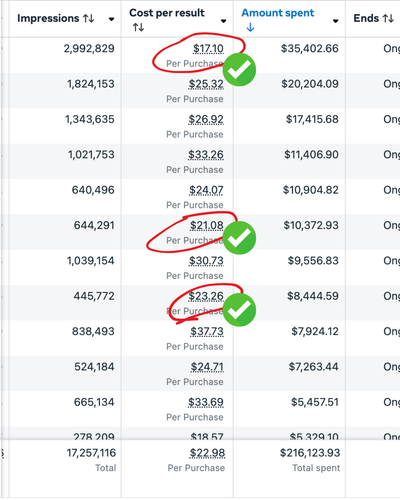Click the total $22.98 per purchase value

pyautogui.click(x=207, y=453)
